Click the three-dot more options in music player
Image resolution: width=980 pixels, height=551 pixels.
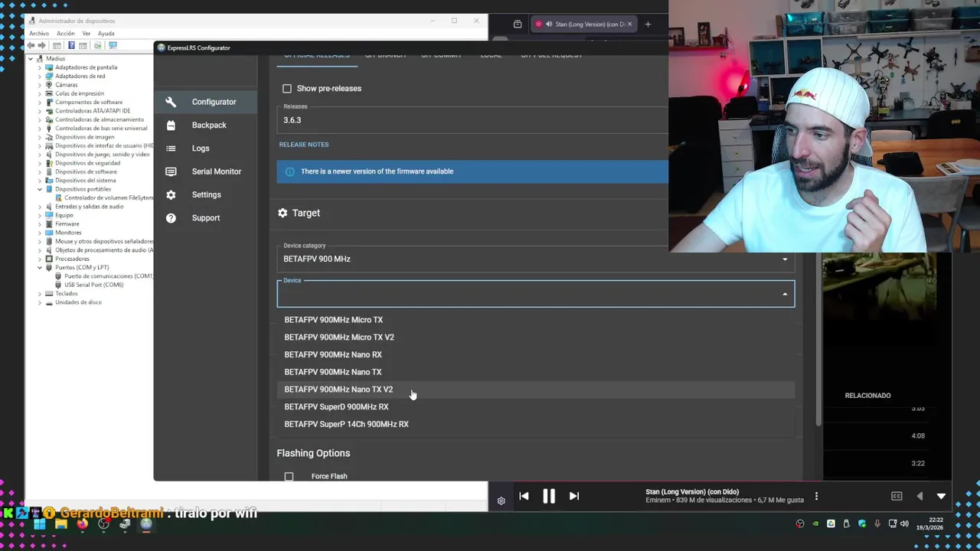point(816,496)
